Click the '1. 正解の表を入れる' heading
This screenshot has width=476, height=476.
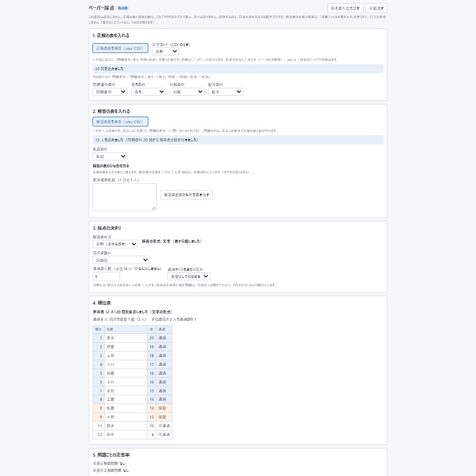111,35
